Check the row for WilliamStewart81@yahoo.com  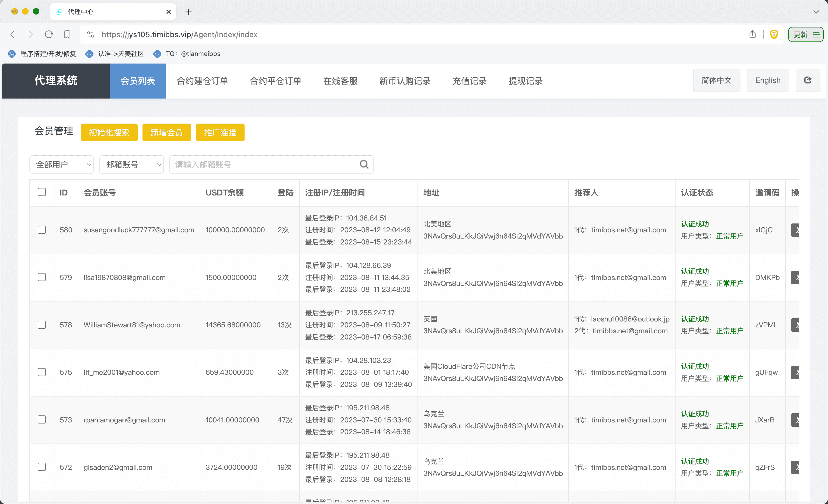pos(42,325)
